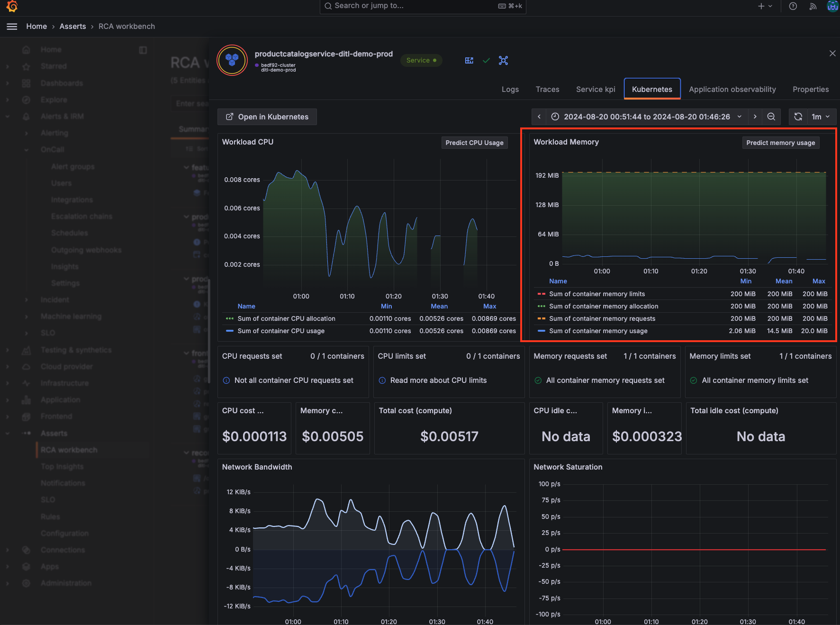Image resolution: width=840 pixels, height=625 pixels.
Task: Click the dashboard shortcut icon next to service title
Action: tap(469, 61)
